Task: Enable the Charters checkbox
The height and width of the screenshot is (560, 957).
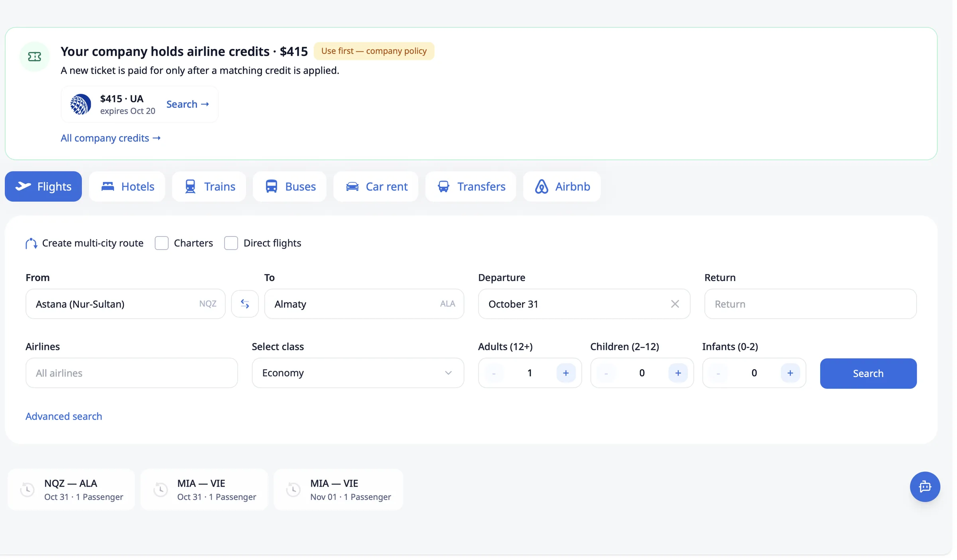Action: [161, 243]
